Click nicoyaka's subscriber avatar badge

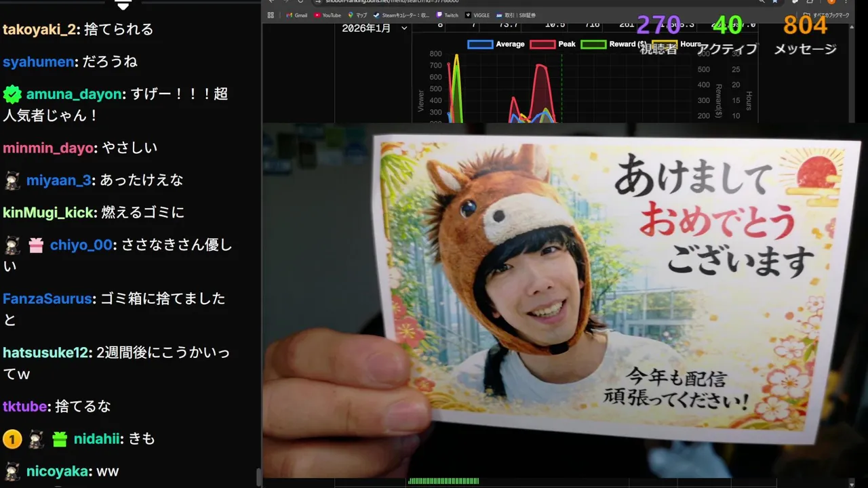pyautogui.click(x=12, y=471)
